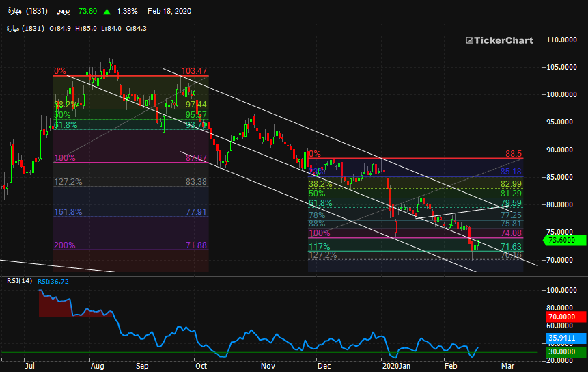Select the purple 200% Fibonacci level label

pos(64,245)
